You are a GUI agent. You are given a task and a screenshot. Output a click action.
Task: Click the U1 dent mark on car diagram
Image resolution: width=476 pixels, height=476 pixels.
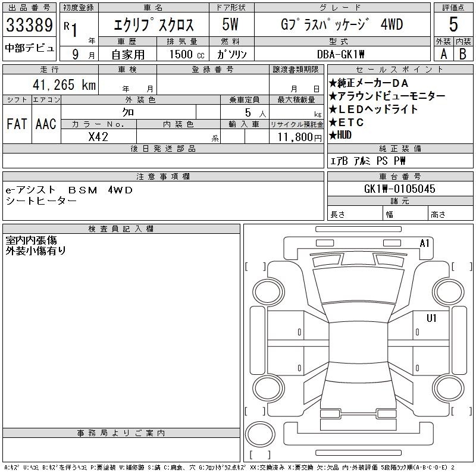(431, 318)
